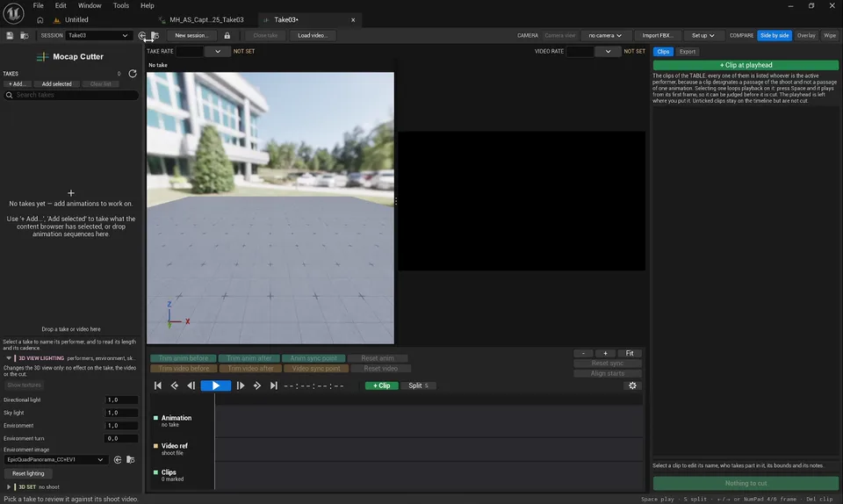Click the + Clip at playhead button

point(746,65)
